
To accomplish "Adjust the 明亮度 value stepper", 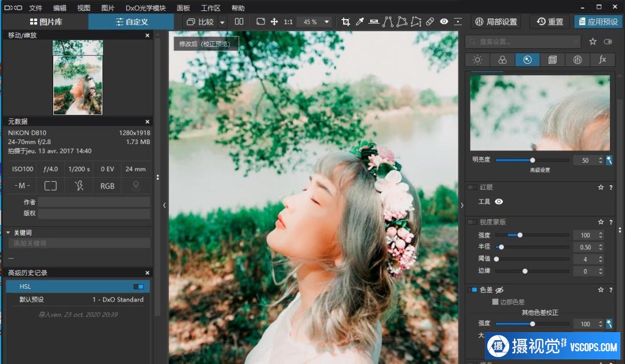I will (x=600, y=160).
